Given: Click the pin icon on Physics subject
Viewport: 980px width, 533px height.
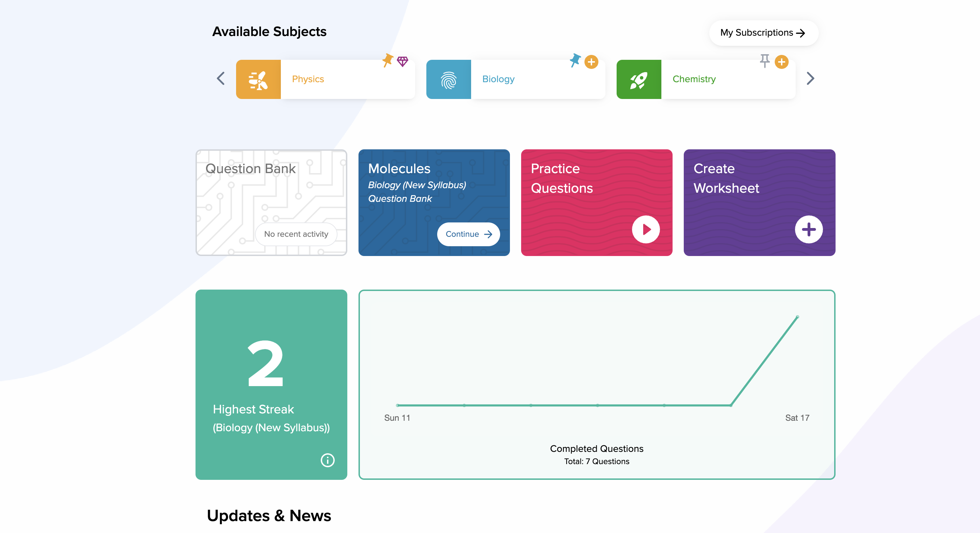Looking at the screenshot, I should coord(387,61).
